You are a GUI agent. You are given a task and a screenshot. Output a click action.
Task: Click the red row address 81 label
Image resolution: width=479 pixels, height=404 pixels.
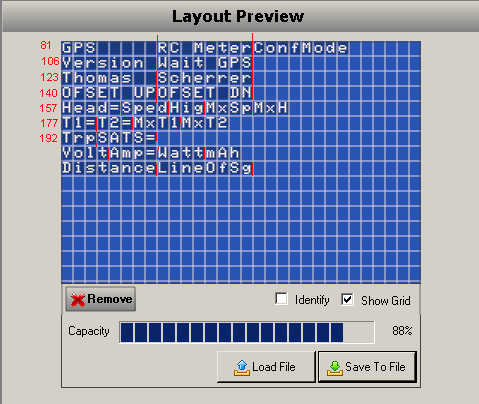46,45
